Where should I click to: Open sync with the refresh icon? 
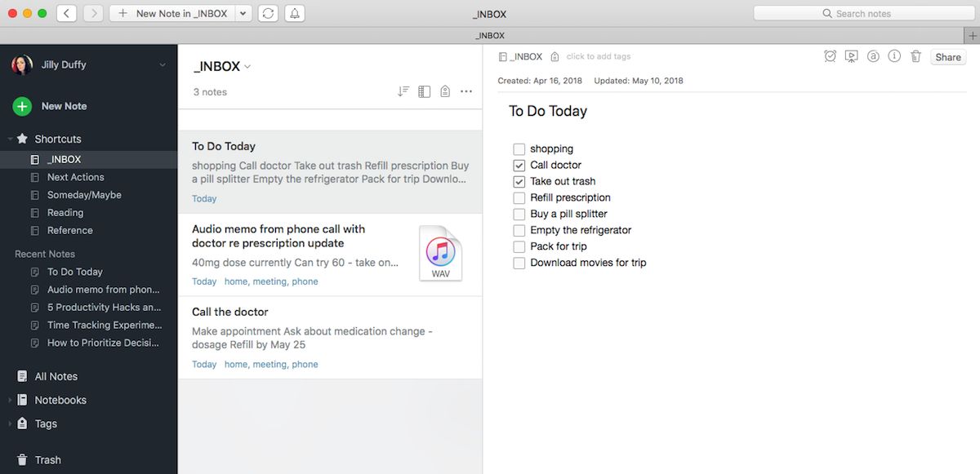[x=267, y=13]
